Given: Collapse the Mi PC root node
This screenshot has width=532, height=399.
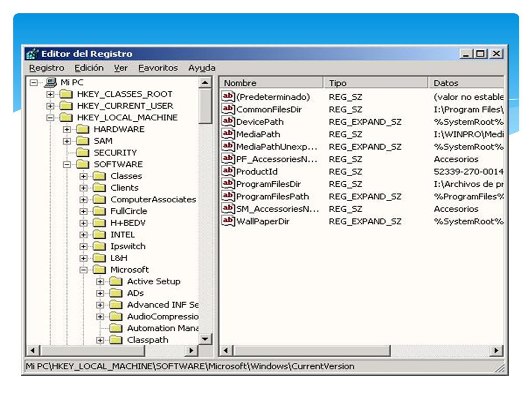Looking at the screenshot, I should click(34, 83).
